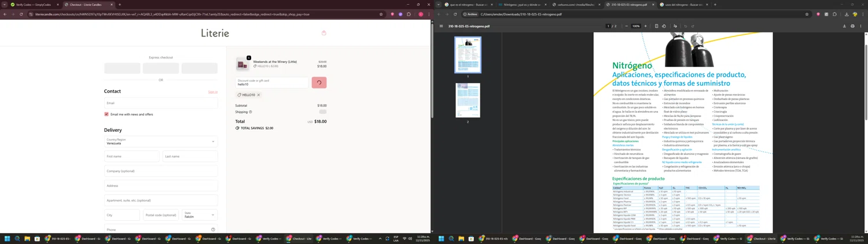Go back in the left browser

pyautogui.click(x=5, y=14)
